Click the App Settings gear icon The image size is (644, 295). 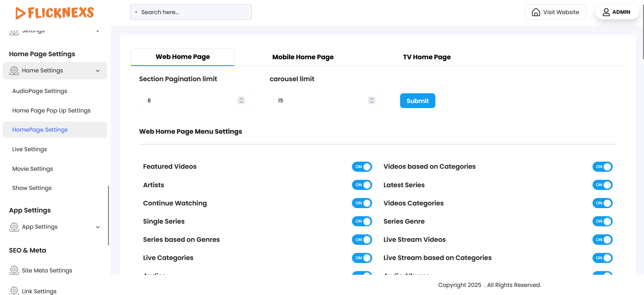[14, 227]
